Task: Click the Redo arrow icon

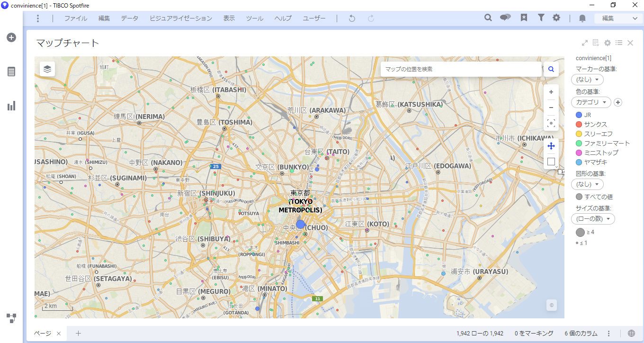Action: click(371, 18)
